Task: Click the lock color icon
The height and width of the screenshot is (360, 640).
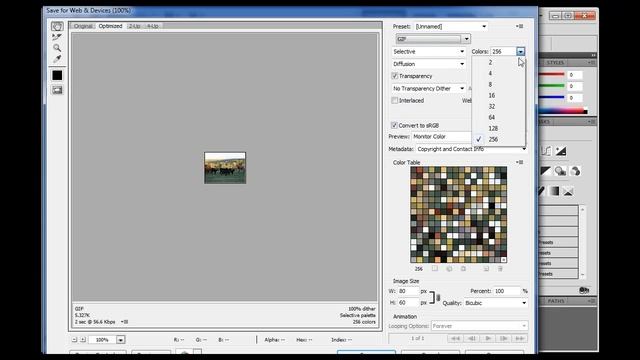Action: [463, 269]
